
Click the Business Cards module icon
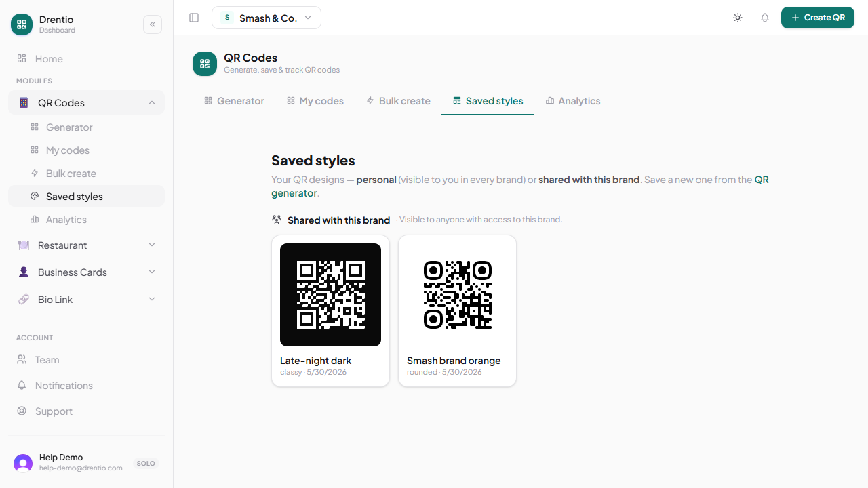(x=24, y=272)
